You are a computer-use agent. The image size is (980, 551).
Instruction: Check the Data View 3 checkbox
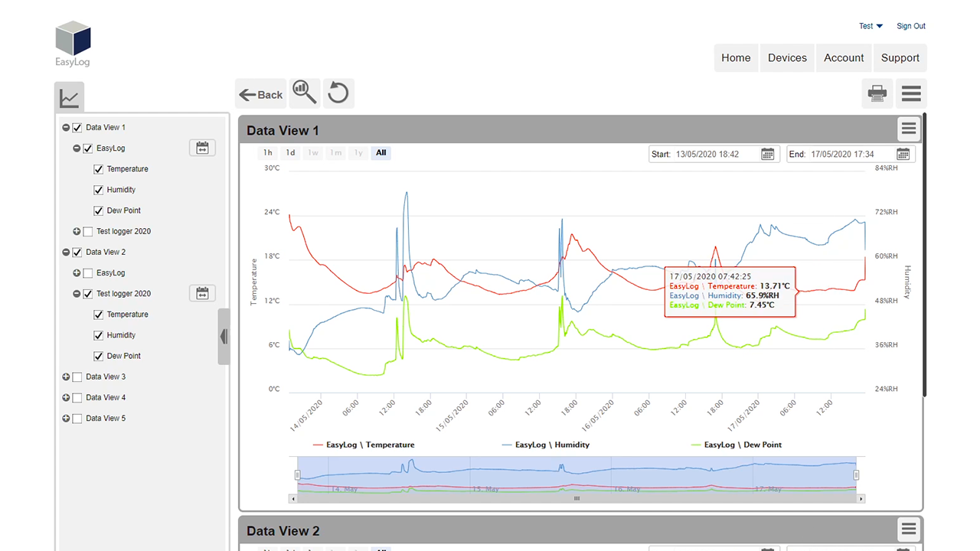tap(77, 377)
